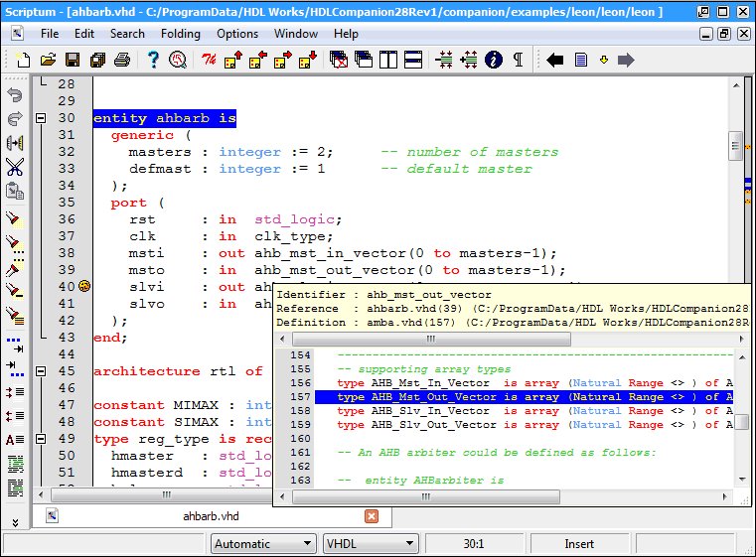The height and width of the screenshot is (557, 756).
Task: Open a file with the folder icon
Action: tap(47, 60)
